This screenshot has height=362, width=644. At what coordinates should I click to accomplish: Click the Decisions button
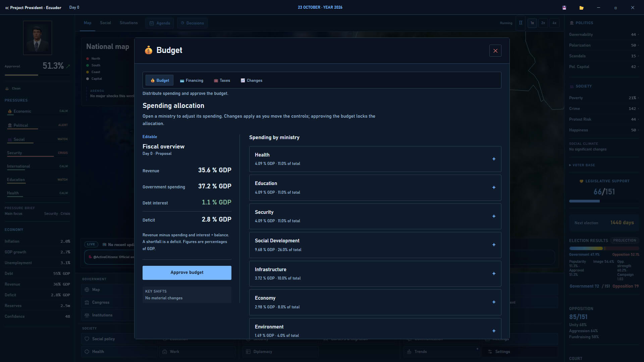coord(192,23)
